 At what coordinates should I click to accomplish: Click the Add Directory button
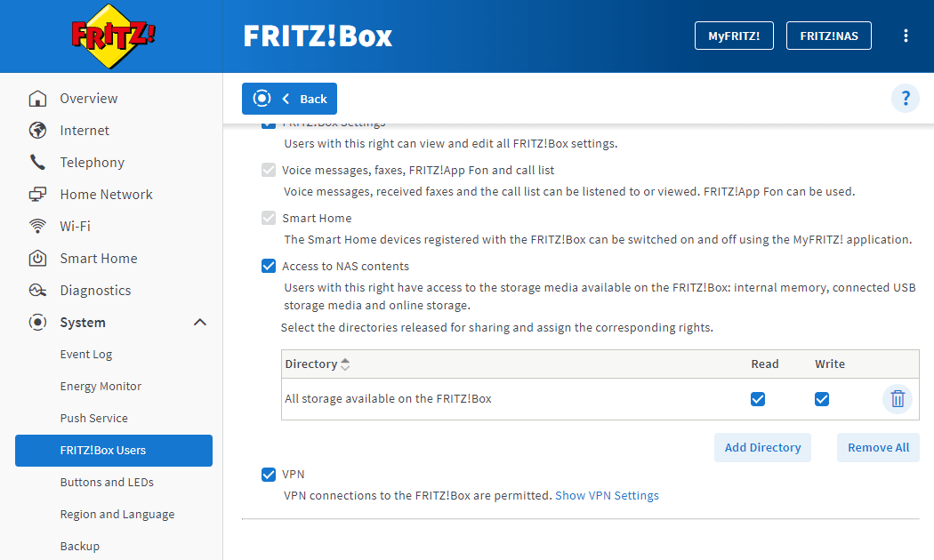click(x=762, y=447)
